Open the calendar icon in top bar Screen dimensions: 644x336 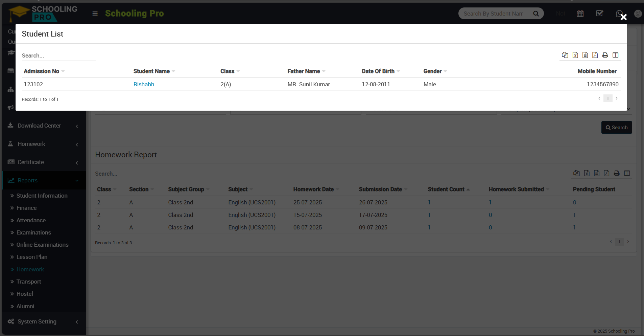[580, 14]
